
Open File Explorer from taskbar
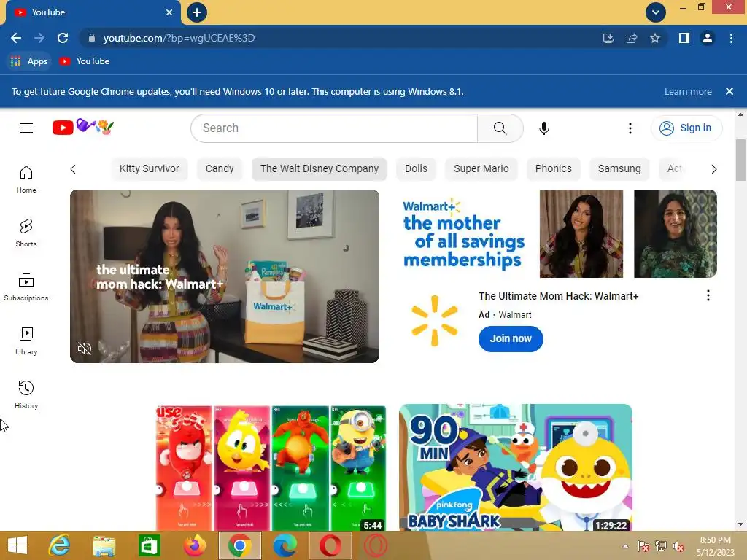point(104,545)
